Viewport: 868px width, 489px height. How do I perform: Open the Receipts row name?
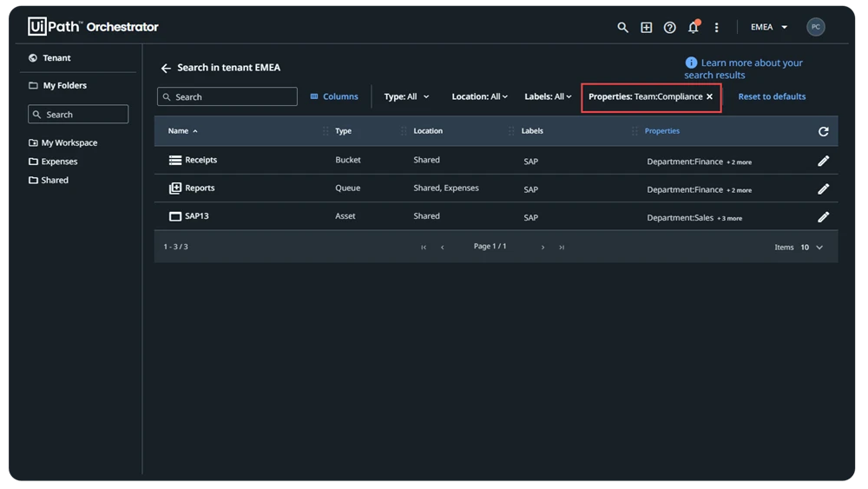click(201, 160)
